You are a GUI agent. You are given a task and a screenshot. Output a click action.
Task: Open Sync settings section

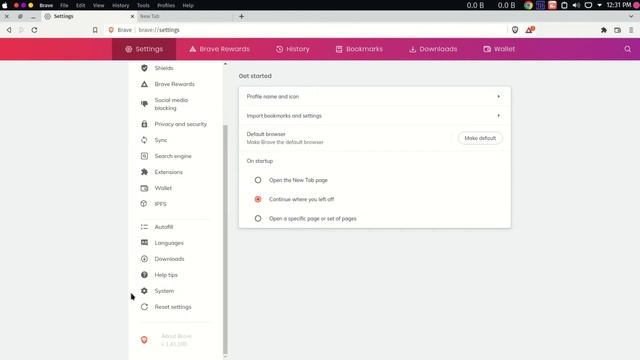[161, 140]
